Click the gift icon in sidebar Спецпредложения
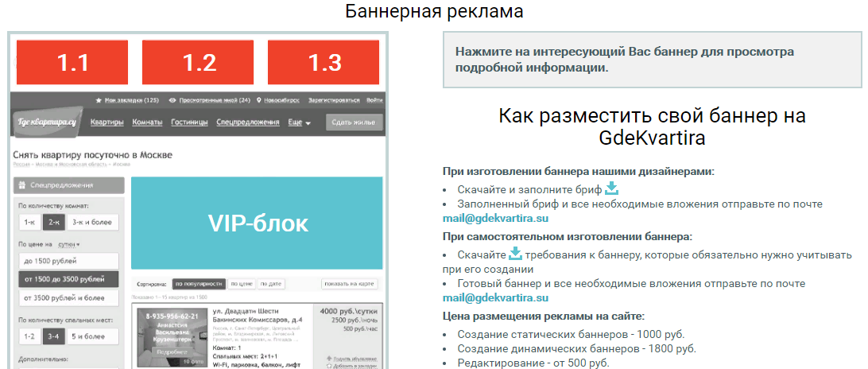The width and height of the screenshot is (868, 369). pyautogui.click(x=22, y=185)
